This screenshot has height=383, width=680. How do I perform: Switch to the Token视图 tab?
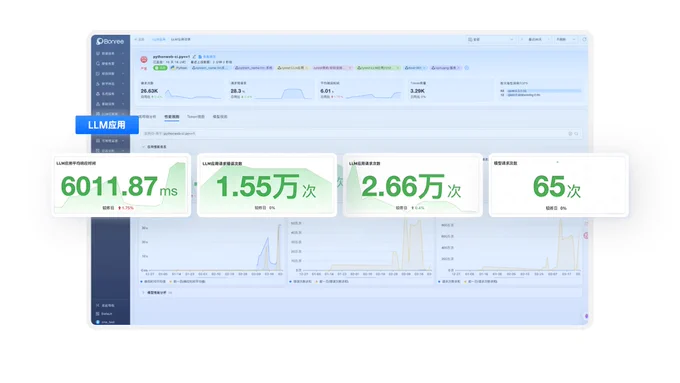tap(196, 117)
